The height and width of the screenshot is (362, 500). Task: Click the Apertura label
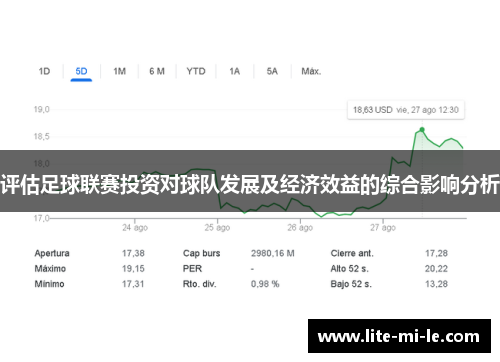(52, 253)
